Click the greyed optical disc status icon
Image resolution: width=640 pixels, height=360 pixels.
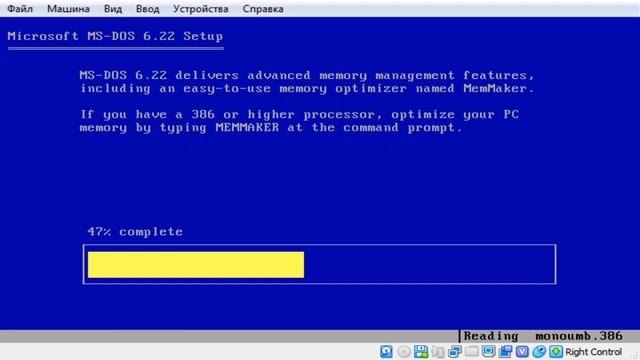[404, 351]
